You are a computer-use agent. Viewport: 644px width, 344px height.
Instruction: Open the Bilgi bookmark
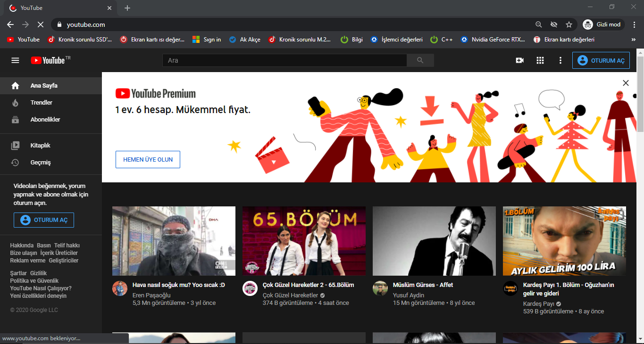tap(352, 40)
